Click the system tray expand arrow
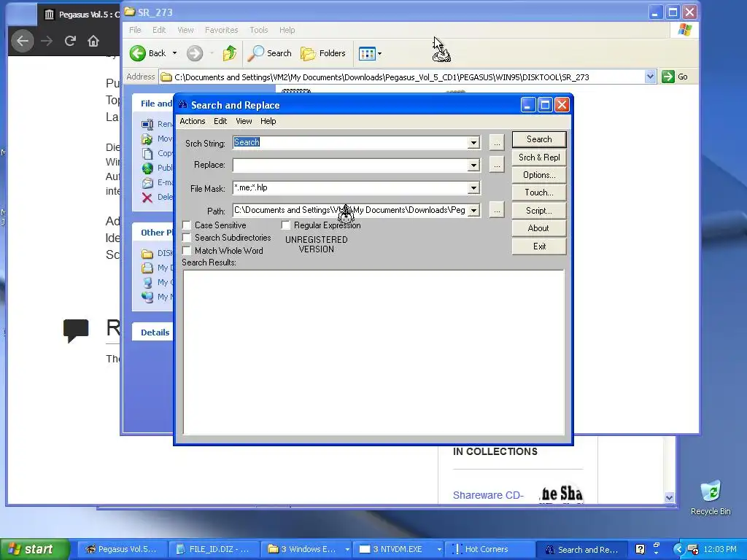 point(678,549)
